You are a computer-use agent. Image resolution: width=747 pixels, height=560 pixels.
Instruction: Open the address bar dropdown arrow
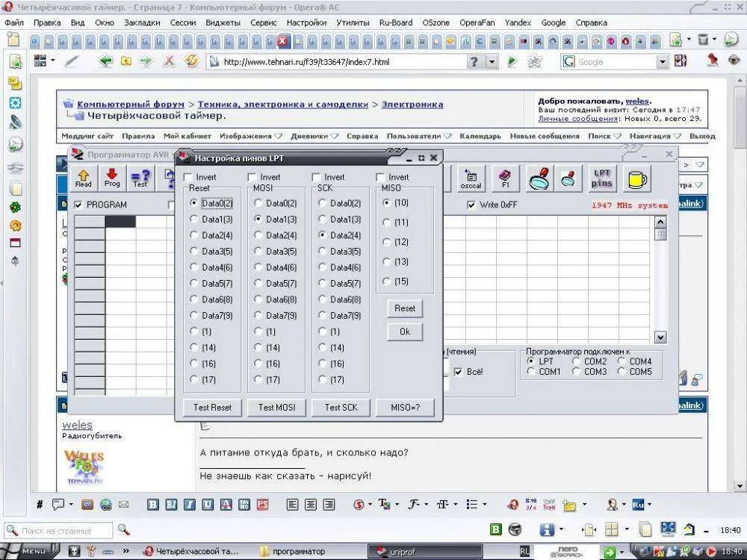(x=492, y=62)
